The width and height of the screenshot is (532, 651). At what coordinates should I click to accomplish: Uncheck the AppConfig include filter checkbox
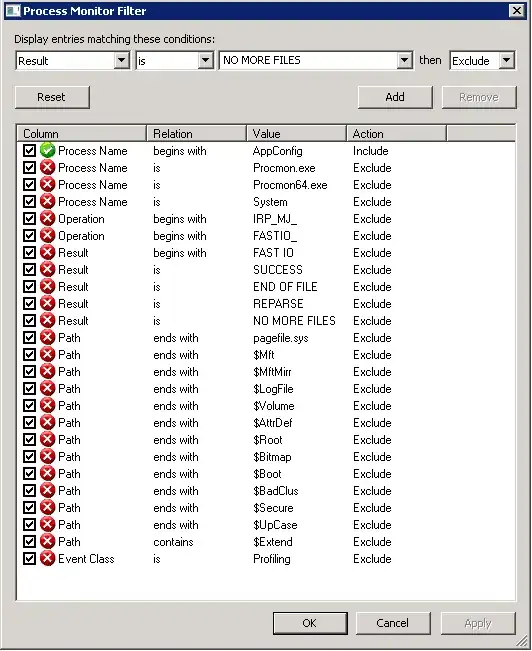point(29,150)
